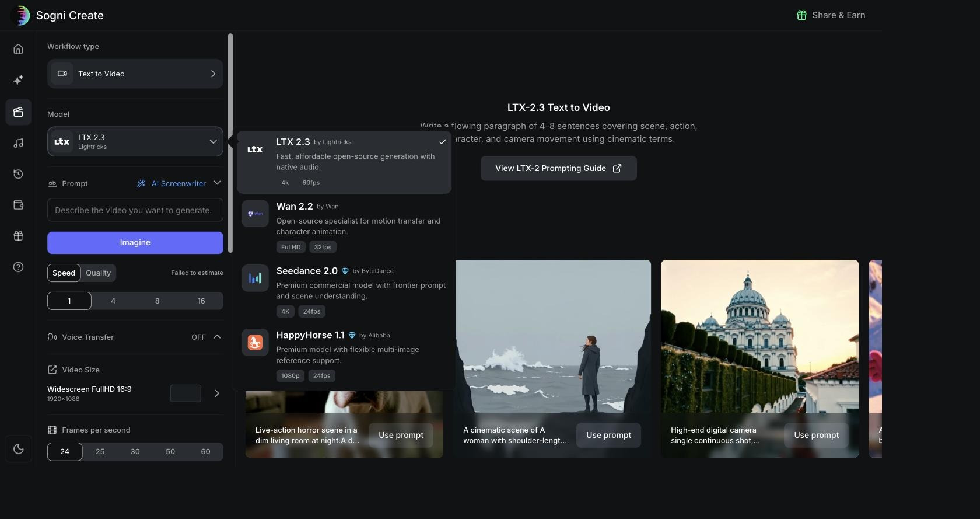Click the camera icon in Text to Video

tap(62, 74)
